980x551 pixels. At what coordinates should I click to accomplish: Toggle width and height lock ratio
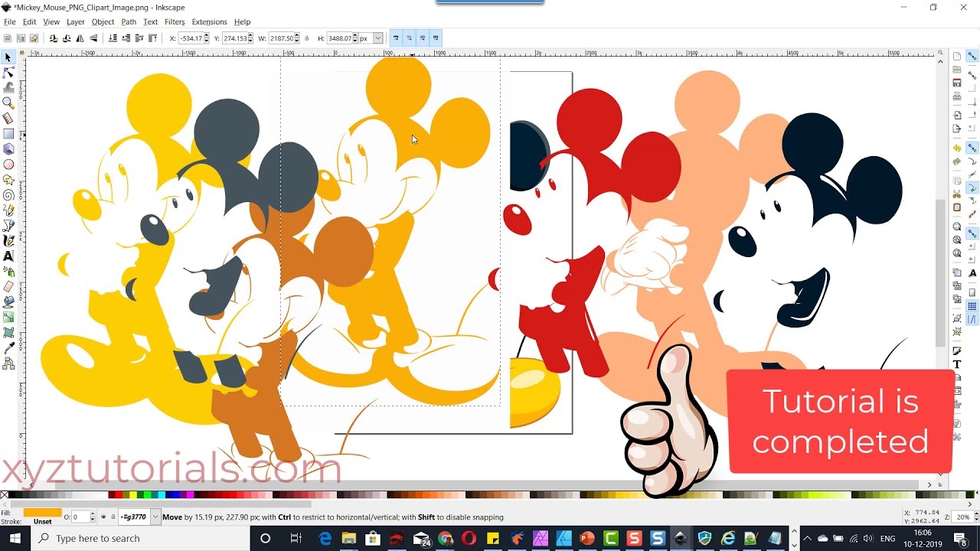(307, 38)
